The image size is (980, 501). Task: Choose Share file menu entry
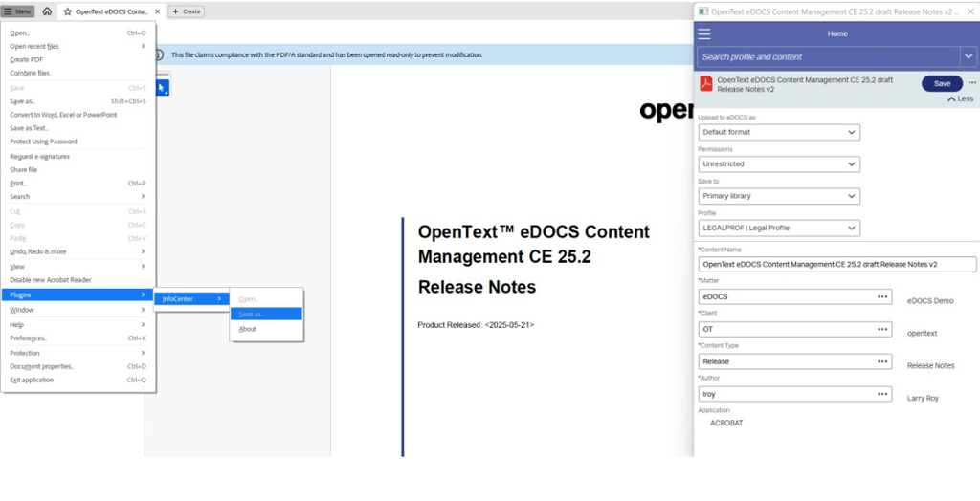(78, 170)
